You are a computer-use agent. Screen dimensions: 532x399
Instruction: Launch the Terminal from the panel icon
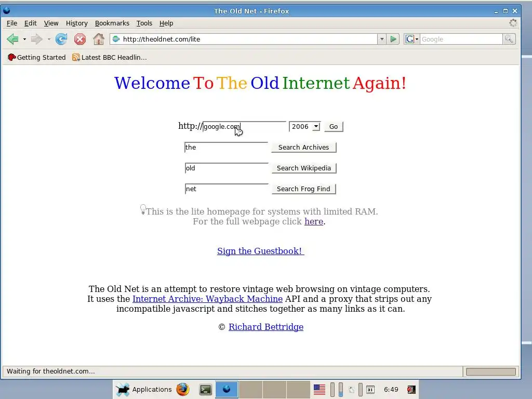(205, 390)
